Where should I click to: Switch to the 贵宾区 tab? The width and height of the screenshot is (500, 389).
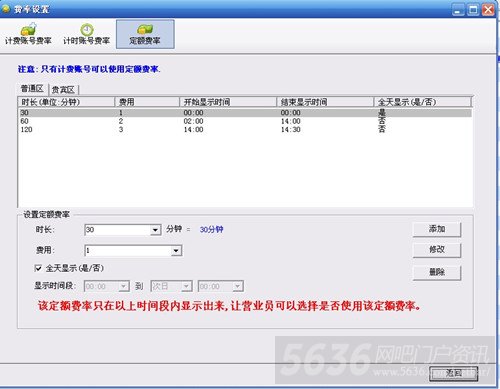63,89
